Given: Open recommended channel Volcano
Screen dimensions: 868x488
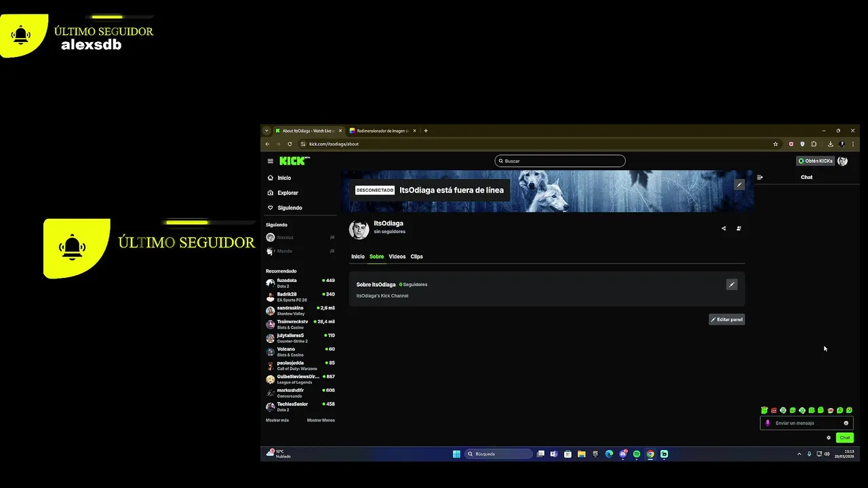Looking at the screenshot, I should (x=300, y=352).
